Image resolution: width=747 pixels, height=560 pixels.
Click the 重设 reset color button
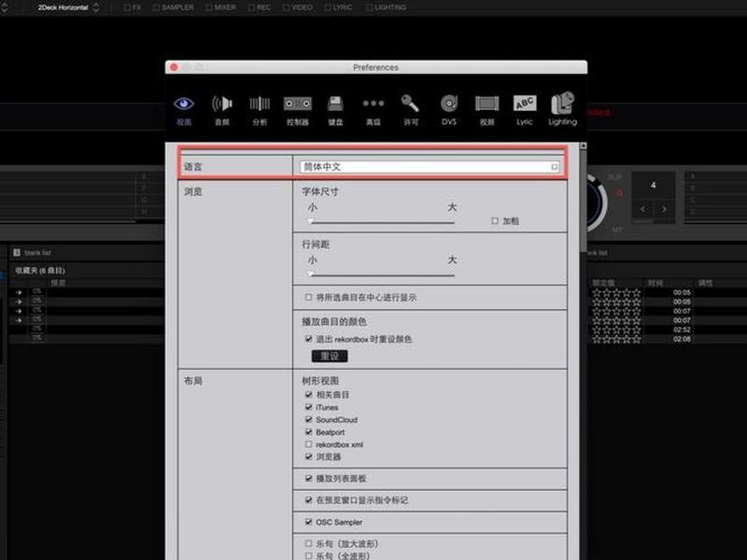click(x=330, y=356)
